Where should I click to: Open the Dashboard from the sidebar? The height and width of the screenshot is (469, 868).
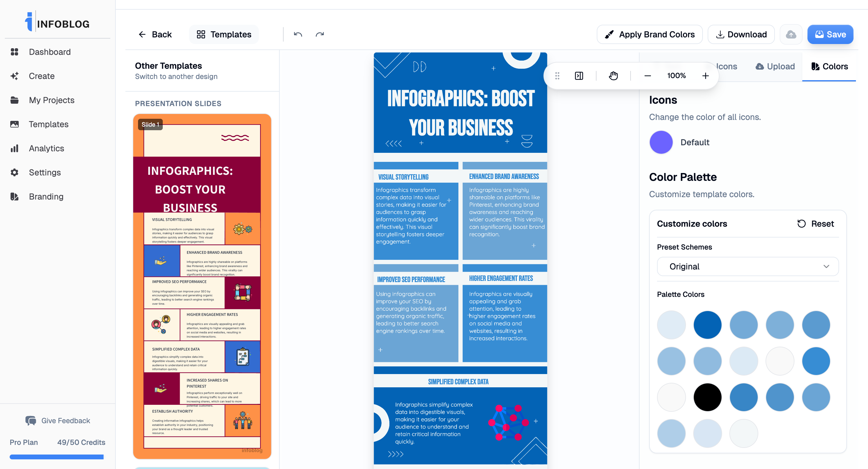tap(49, 52)
